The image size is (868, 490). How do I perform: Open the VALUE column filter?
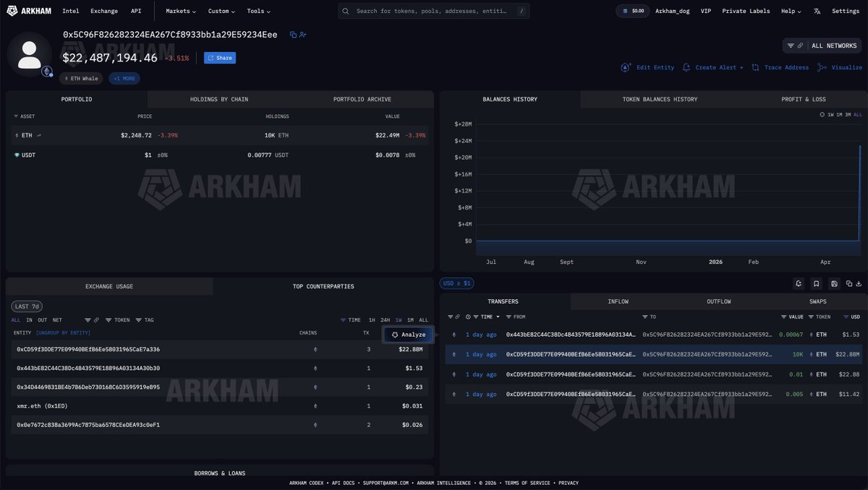coord(792,317)
